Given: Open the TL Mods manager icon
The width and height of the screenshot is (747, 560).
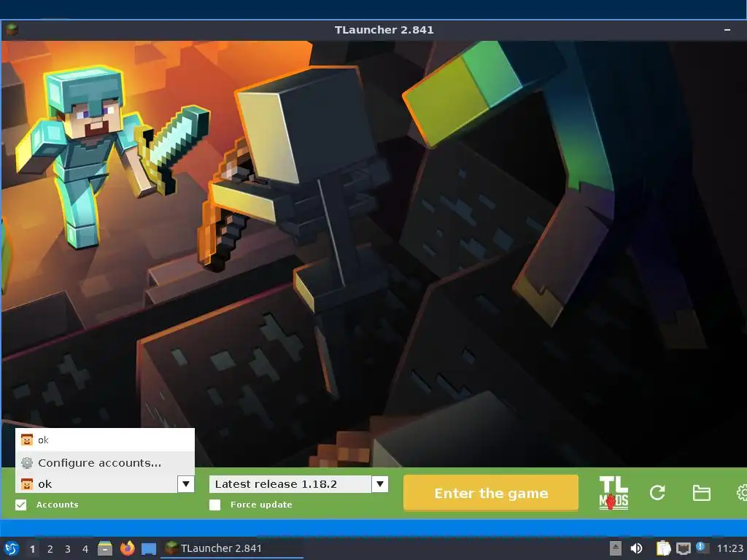Looking at the screenshot, I should (613, 493).
